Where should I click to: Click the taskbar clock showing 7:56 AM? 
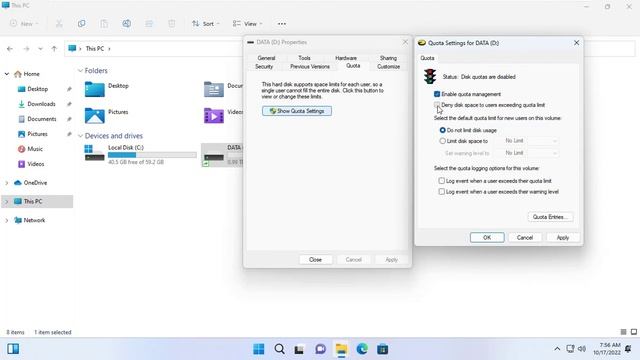(x=607, y=349)
